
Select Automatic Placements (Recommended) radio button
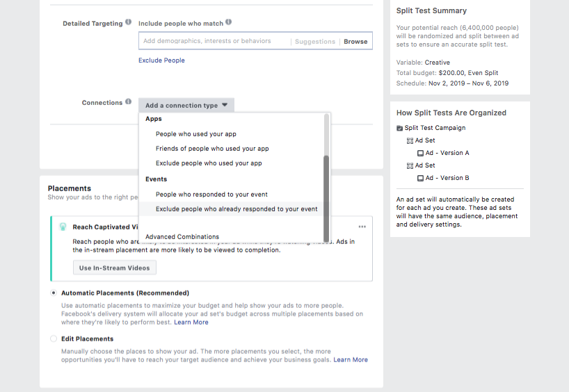[x=54, y=293]
